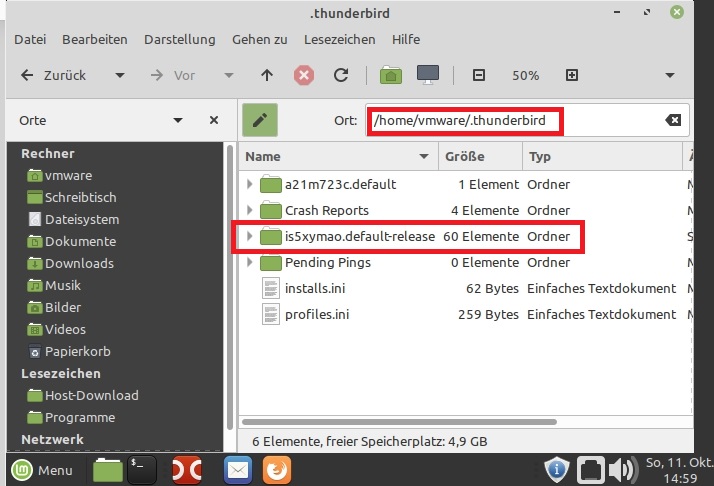Open the Gehen zu menu

tap(260, 40)
